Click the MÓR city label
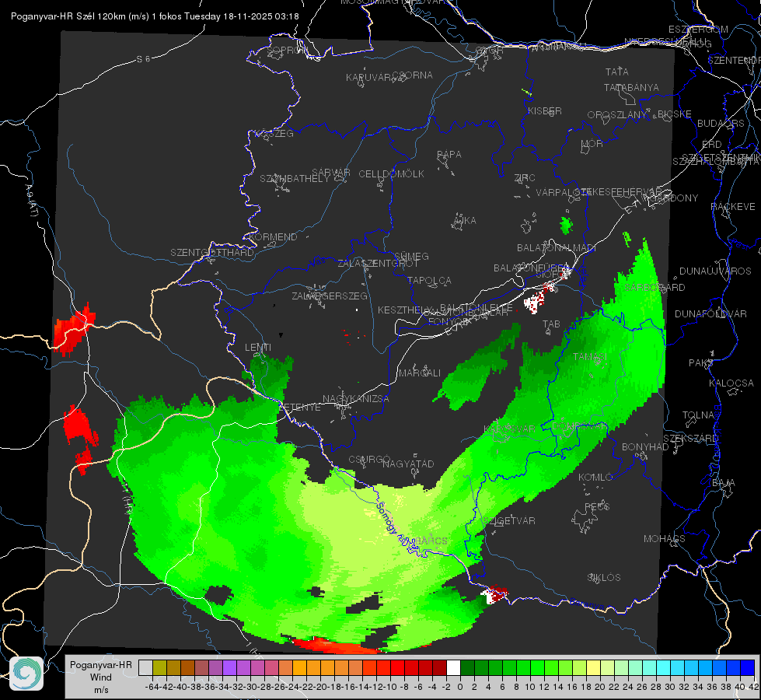The image size is (761, 700). pyautogui.click(x=592, y=144)
